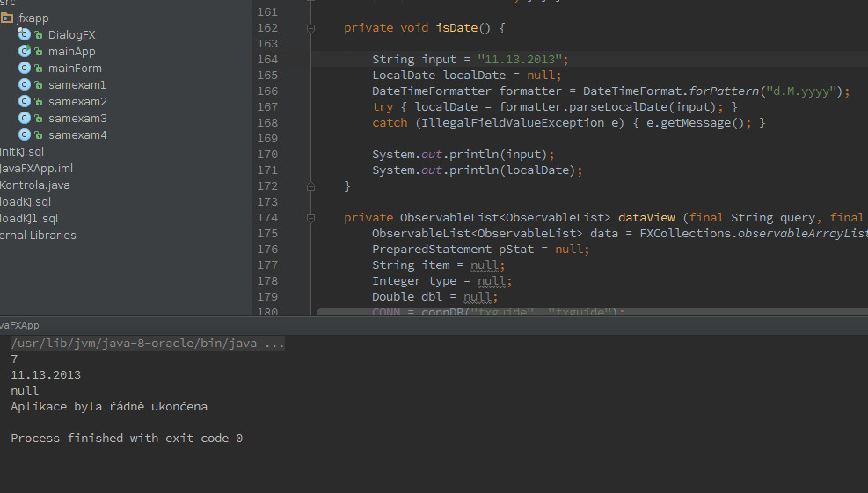Image resolution: width=868 pixels, height=493 pixels.
Task: Expand the folded java command line in console
Action: tap(147, 344)
